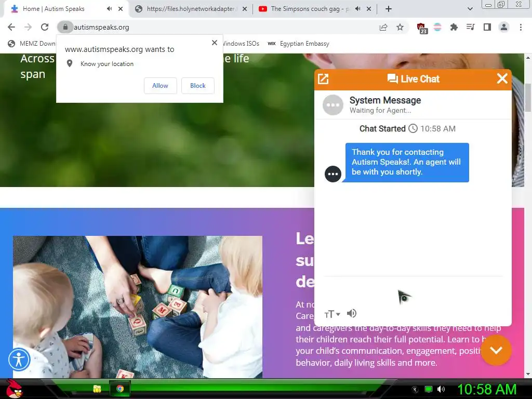Open the volume tray icon
Screen dimensions: 532x399
point(441,389)
